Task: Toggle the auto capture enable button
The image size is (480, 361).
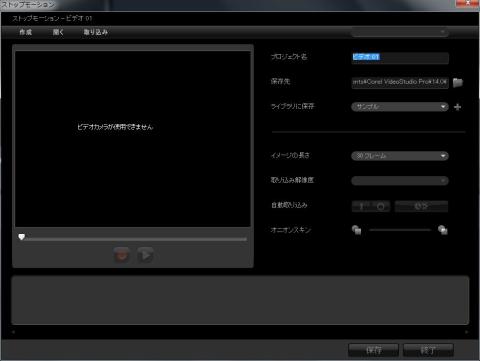Action: 371,206
